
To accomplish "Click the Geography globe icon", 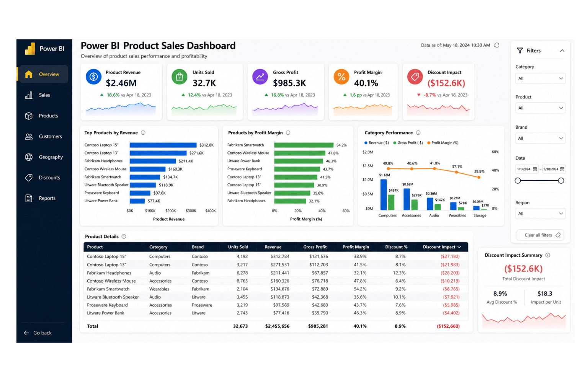I will click(29, 157).
